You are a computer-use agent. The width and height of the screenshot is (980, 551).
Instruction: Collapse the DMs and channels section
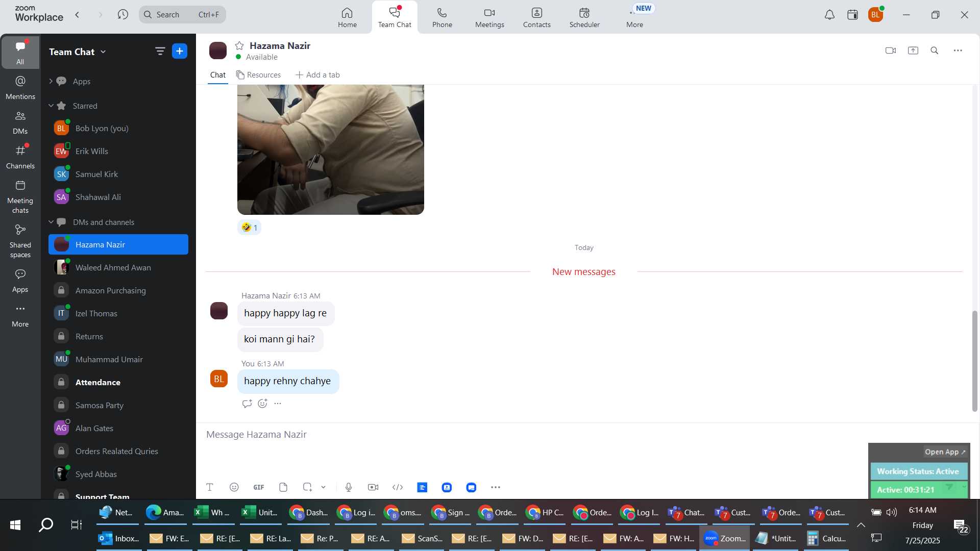tap(51, 222)
